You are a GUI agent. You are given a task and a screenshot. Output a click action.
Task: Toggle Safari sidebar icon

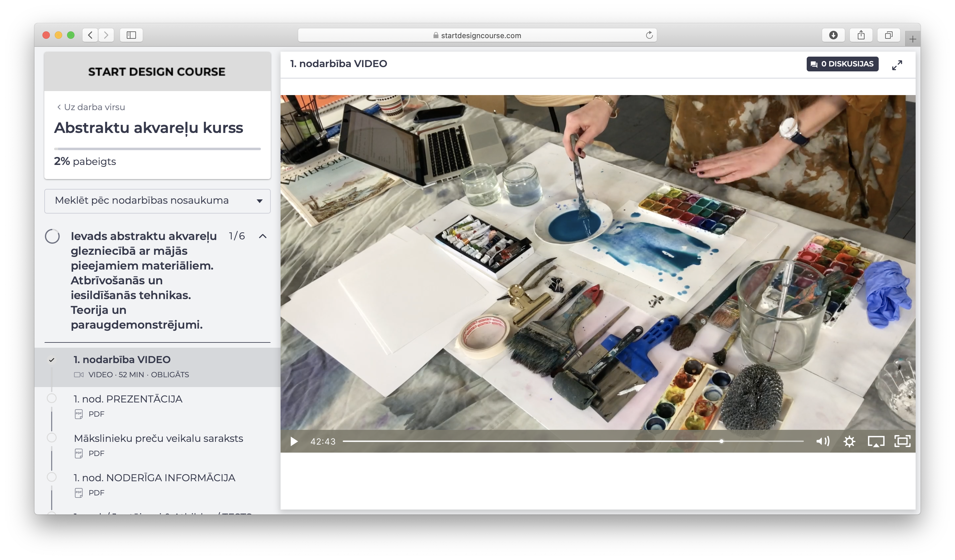(131, 35)
